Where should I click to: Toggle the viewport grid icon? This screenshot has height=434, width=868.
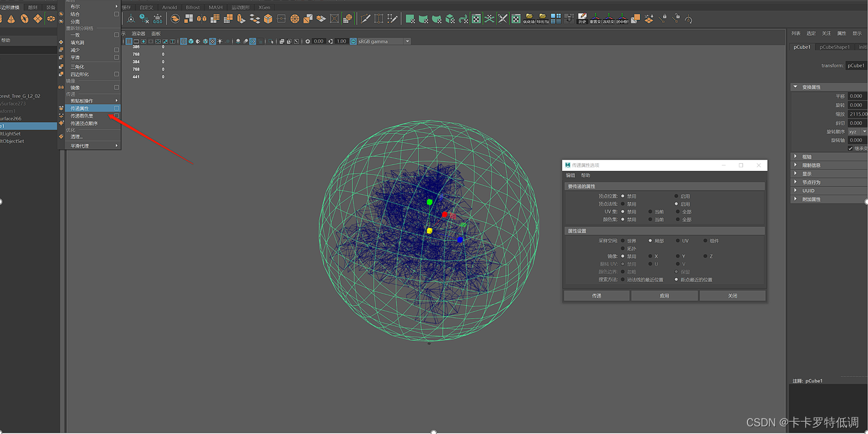pos(129,42)
